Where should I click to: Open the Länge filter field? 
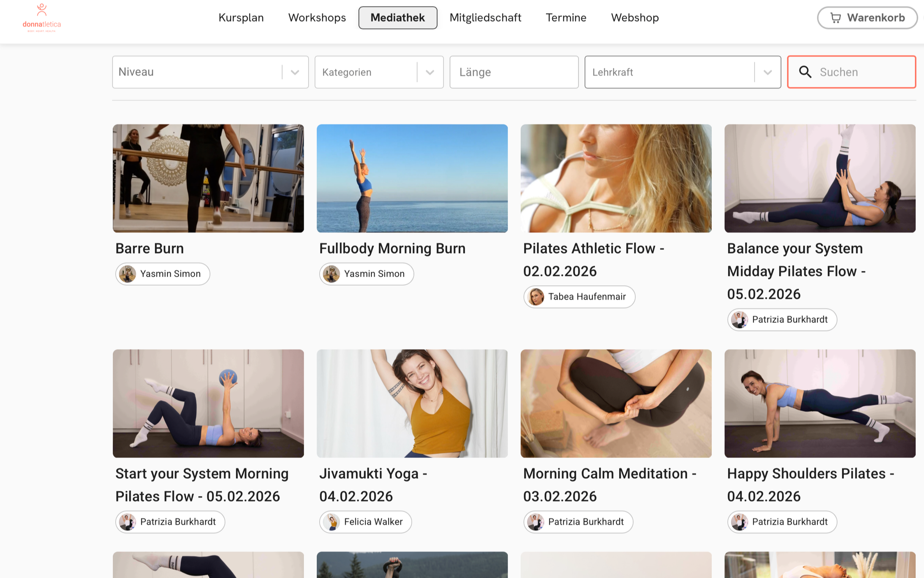513,72
